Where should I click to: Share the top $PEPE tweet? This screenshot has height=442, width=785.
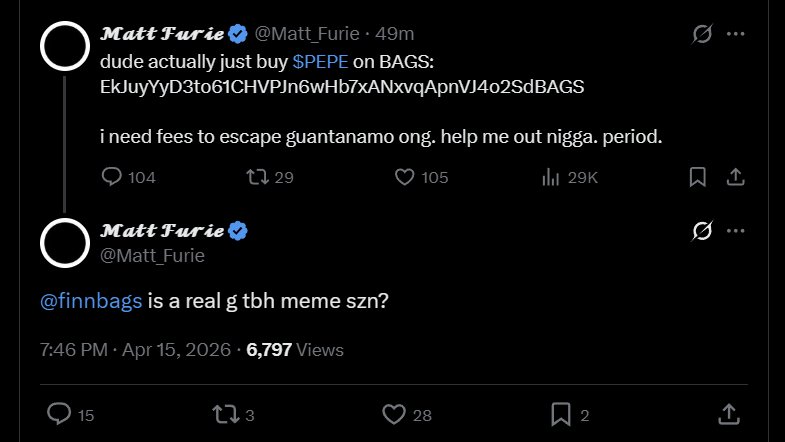point(734,177)
